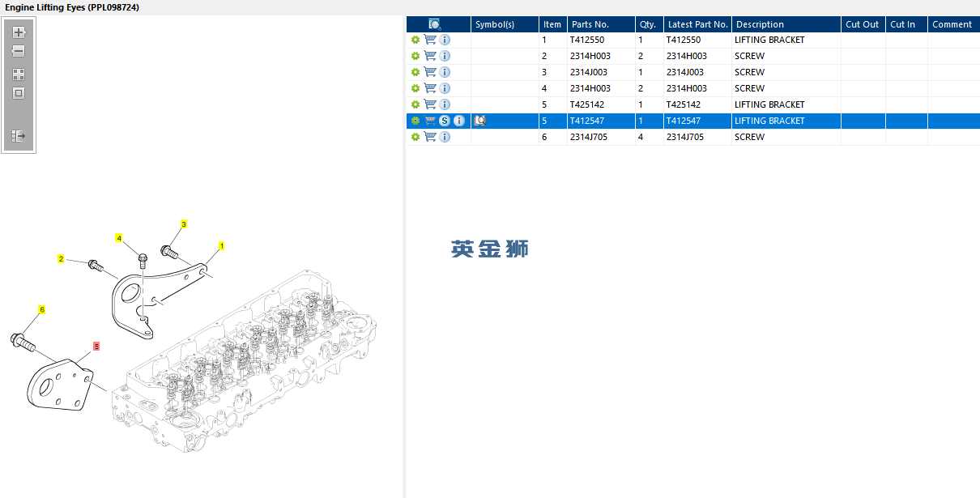Viewport: 980px width, 498px height.
Task: Zoom in on the parts diagram
Action: click(19, 33)
